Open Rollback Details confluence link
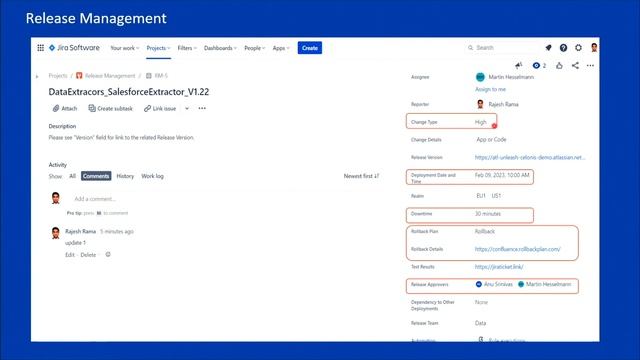 [x=518, y=249]
